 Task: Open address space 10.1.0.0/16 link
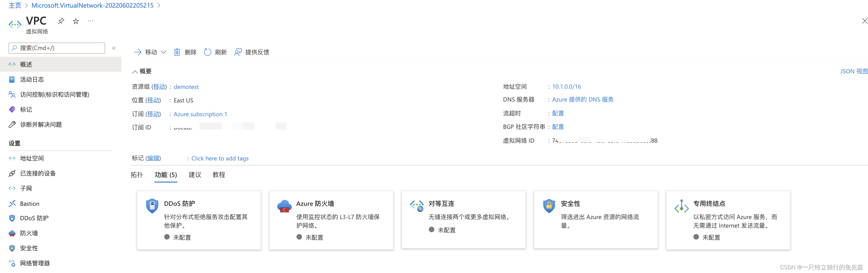(566, 87)
